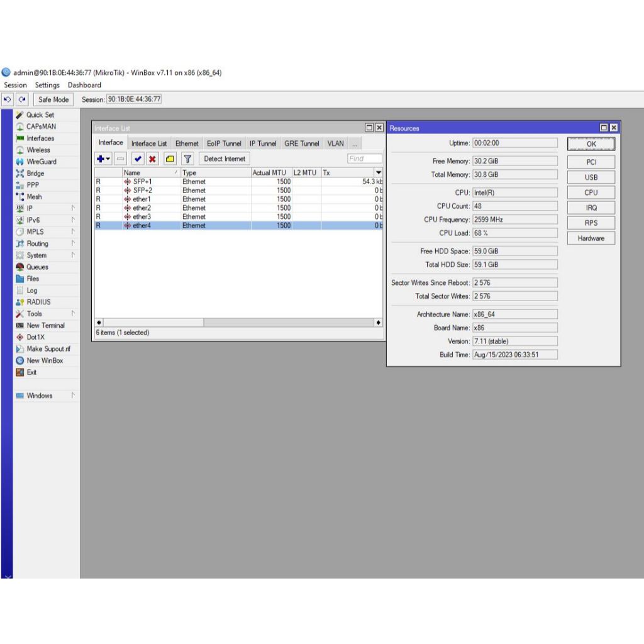Open the column chooser dropdown arrow
The height and width of the screenshot is (644, 644).
(x=379, y=172)
